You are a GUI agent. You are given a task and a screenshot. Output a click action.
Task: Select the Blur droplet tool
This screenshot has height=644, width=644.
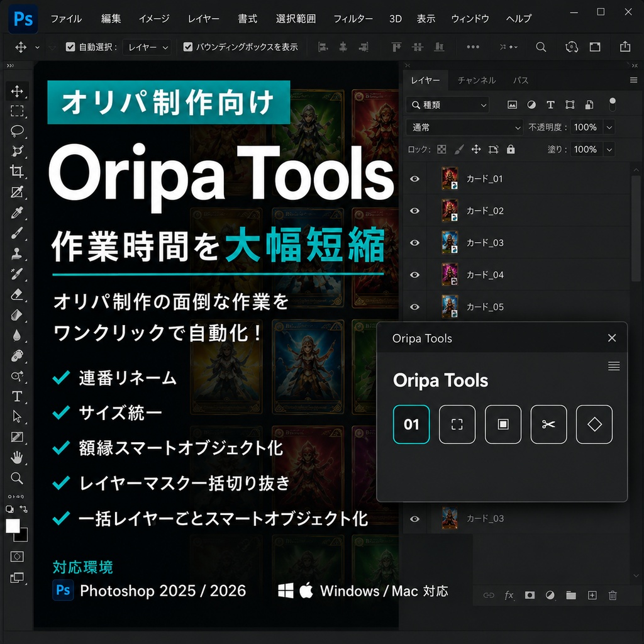click(x=17, y=335)
